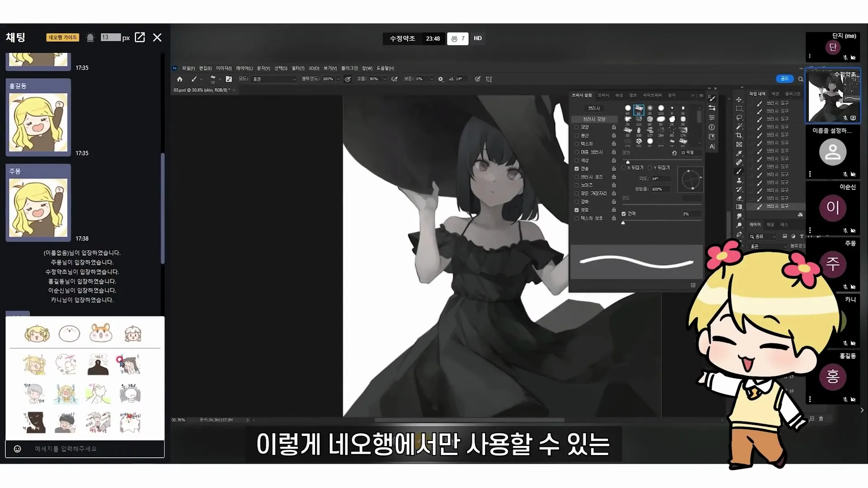Open the 필터(T) menu

[x=297, y=68]
